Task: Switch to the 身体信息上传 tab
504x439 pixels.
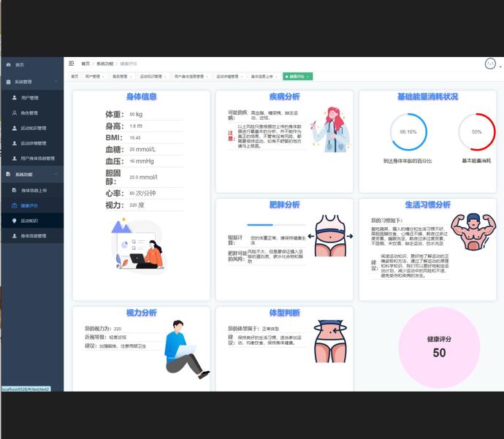Action: [264, 77]
